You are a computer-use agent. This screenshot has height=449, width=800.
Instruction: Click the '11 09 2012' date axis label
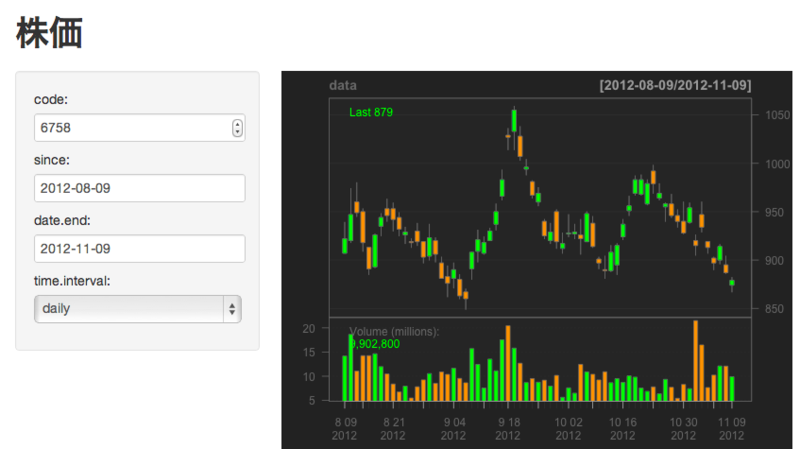[x=732, y=429]
